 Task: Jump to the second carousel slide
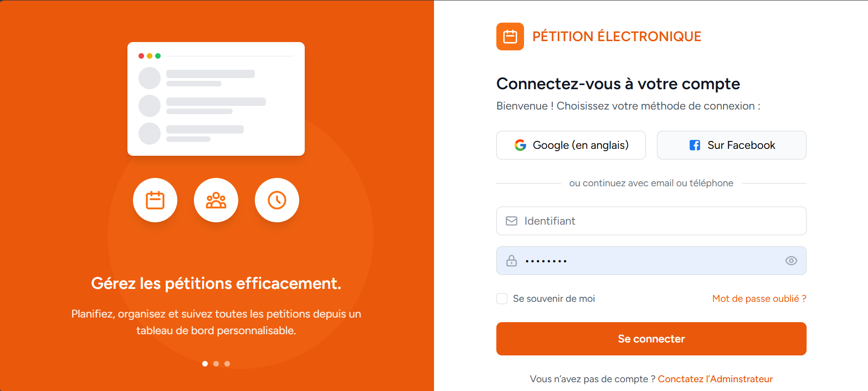(216, 364)
